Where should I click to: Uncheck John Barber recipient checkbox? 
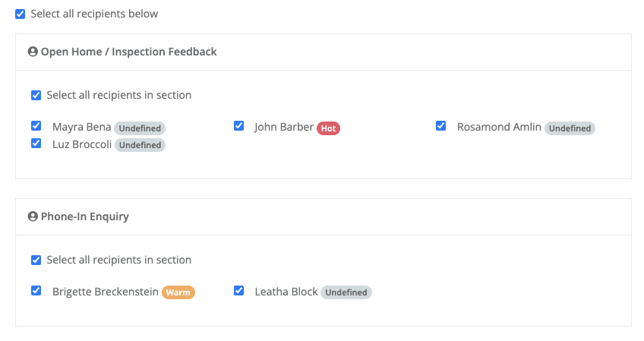pos(238,126)
